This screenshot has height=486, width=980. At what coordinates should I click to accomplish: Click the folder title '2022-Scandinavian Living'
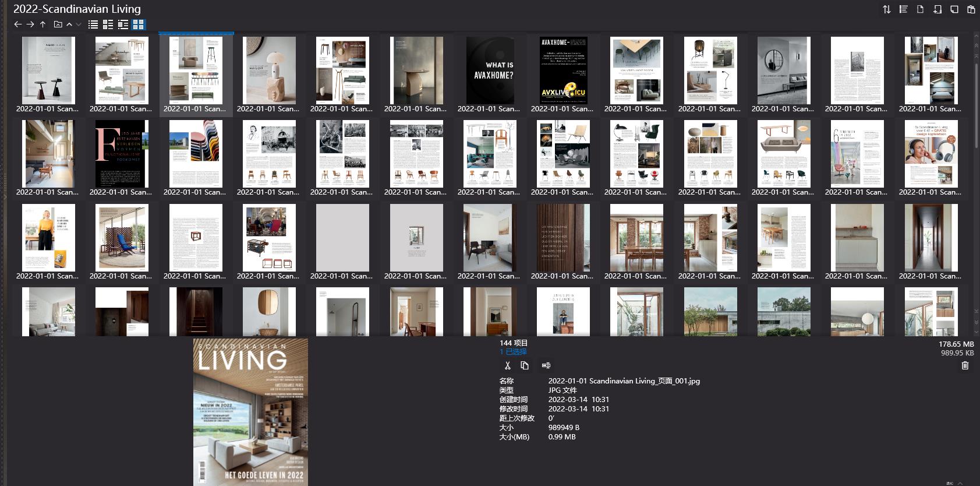pyautogui.click(x=77, y=9)
